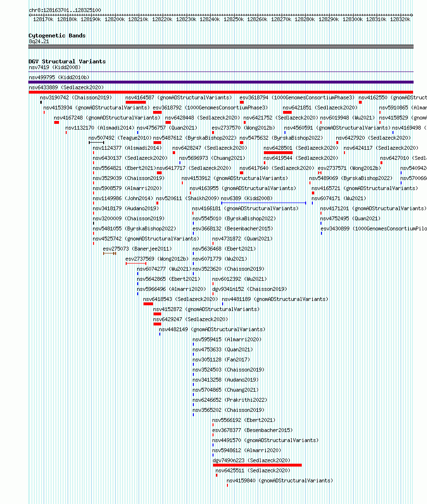Click nsv4482149 (gnomADStructuralVariants) label
The image size is (427, 504).
212,329
